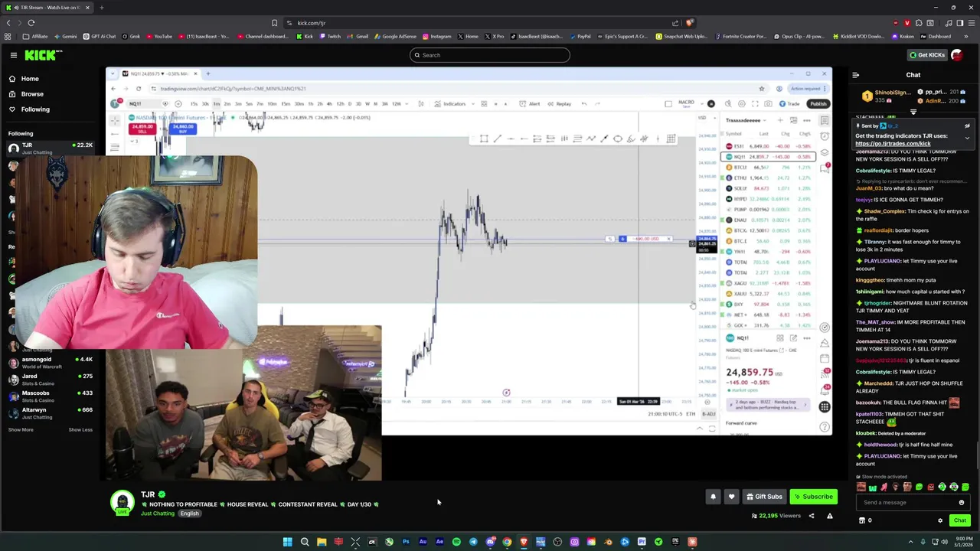This screenshot has width=980, height=551.
Task: Open the user profile avatar menu
Action: (x=956, y=55)
